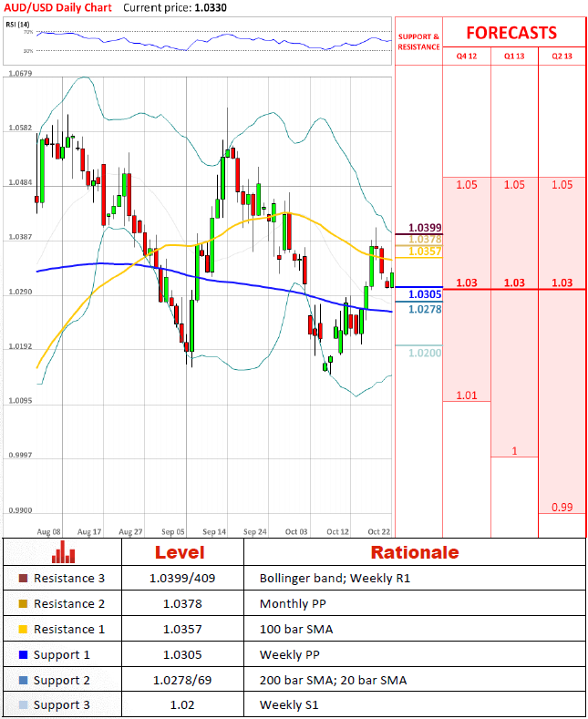Click the 1.02 level cell in table
This screenshot has height=719, width=588.
[x=182, y=705]
